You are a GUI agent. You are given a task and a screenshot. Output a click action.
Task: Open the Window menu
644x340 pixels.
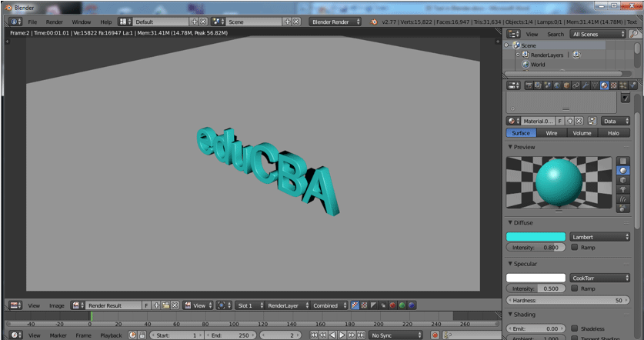(x=82, y=22)
